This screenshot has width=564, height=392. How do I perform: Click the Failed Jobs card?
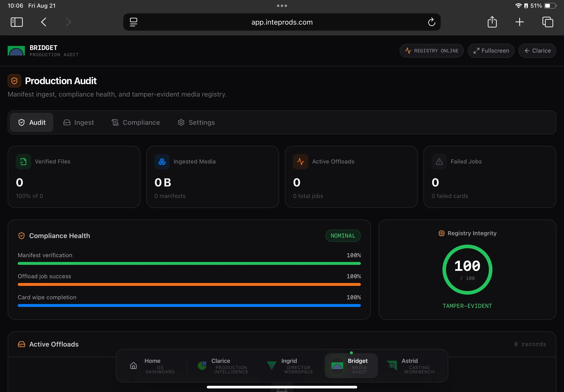click(490, 177)
